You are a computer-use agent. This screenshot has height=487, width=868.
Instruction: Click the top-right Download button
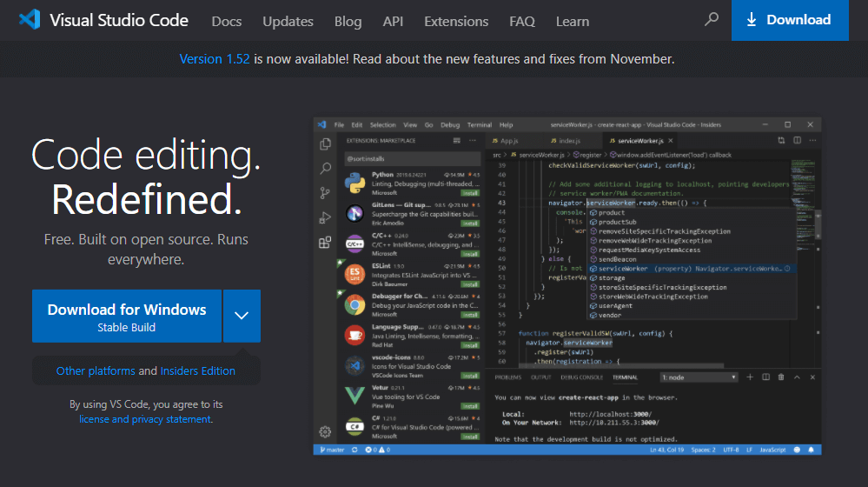point(790,20)
